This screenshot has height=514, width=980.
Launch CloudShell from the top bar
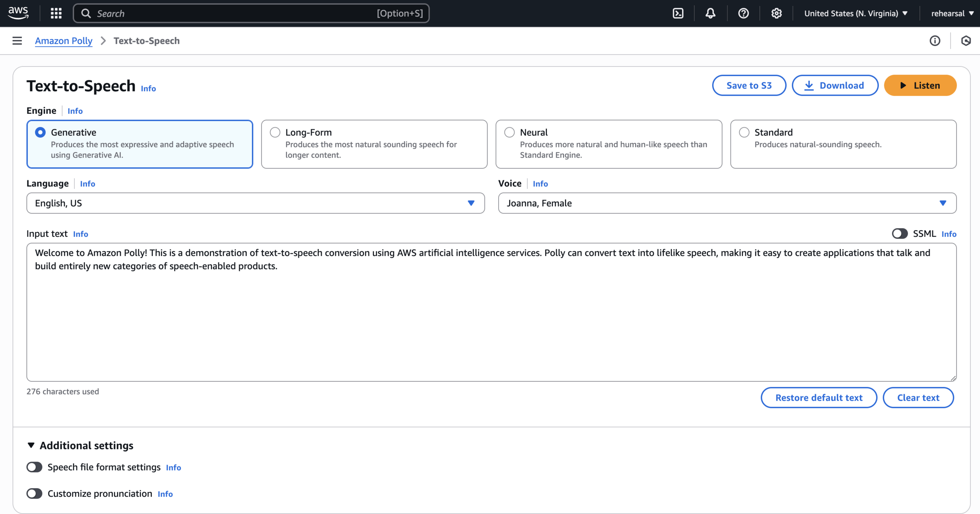[x=678, y=13]
